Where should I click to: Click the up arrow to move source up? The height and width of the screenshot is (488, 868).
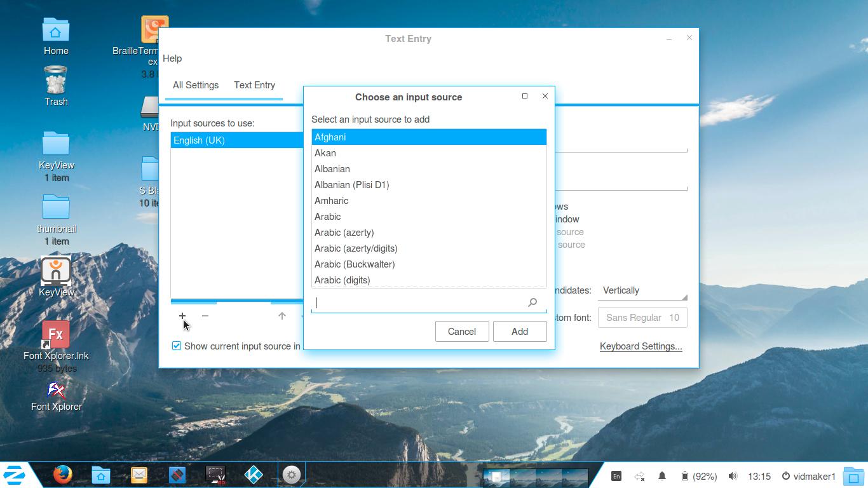pos(282,316)
